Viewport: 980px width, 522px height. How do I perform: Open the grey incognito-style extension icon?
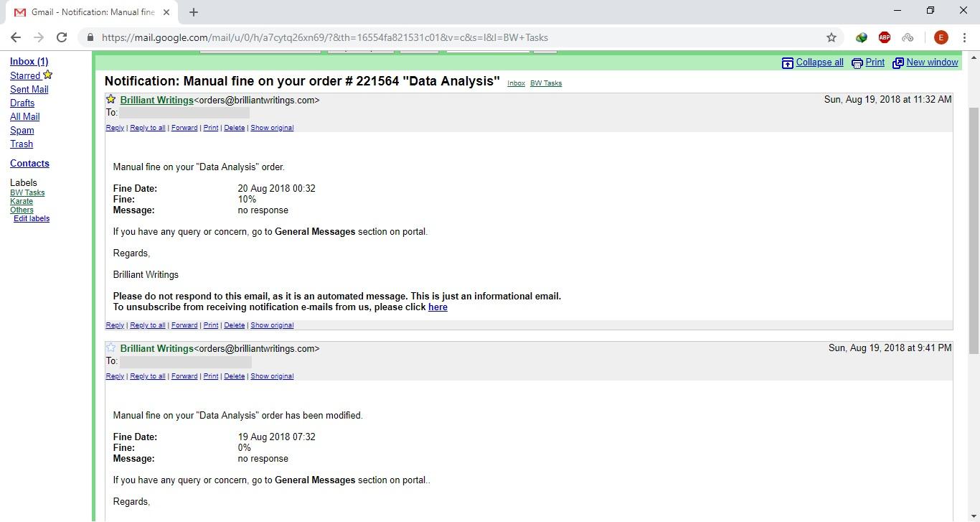click(908, 37)
